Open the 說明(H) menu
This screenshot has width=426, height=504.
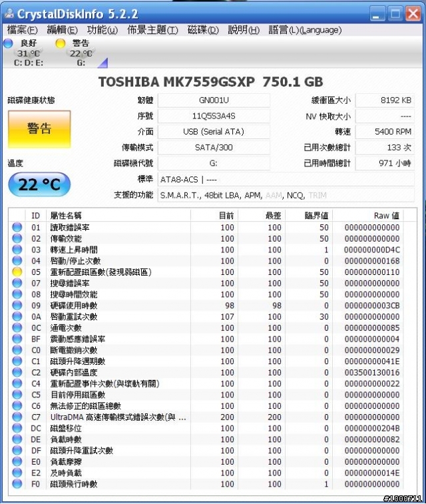coord(244,30)
